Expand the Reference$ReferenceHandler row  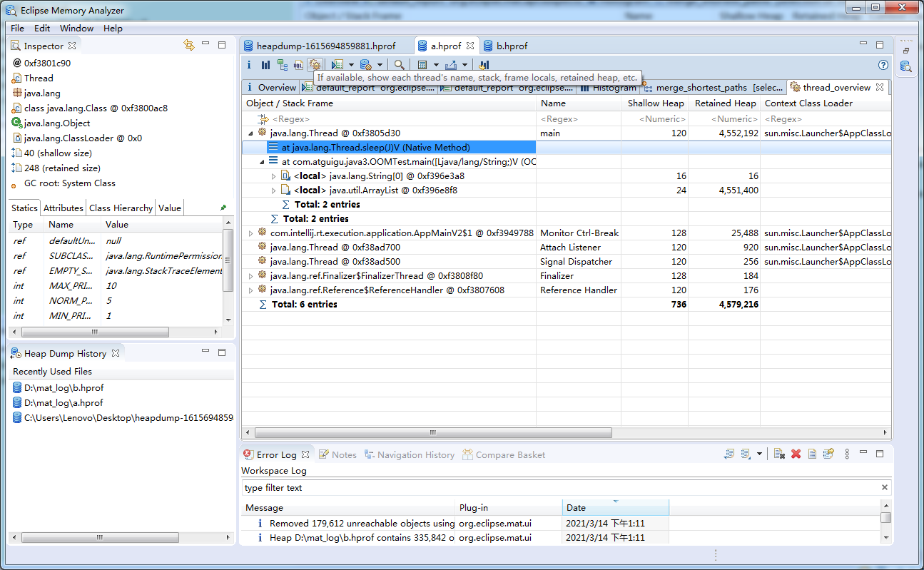(x=250, y=290)
